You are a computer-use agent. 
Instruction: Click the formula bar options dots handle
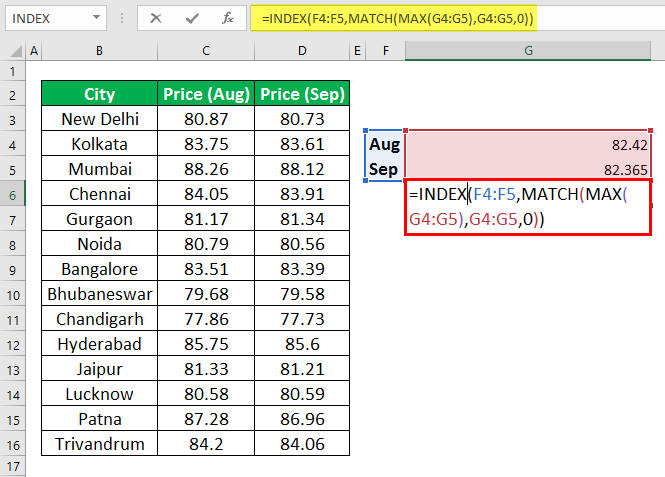click(122, 18)
